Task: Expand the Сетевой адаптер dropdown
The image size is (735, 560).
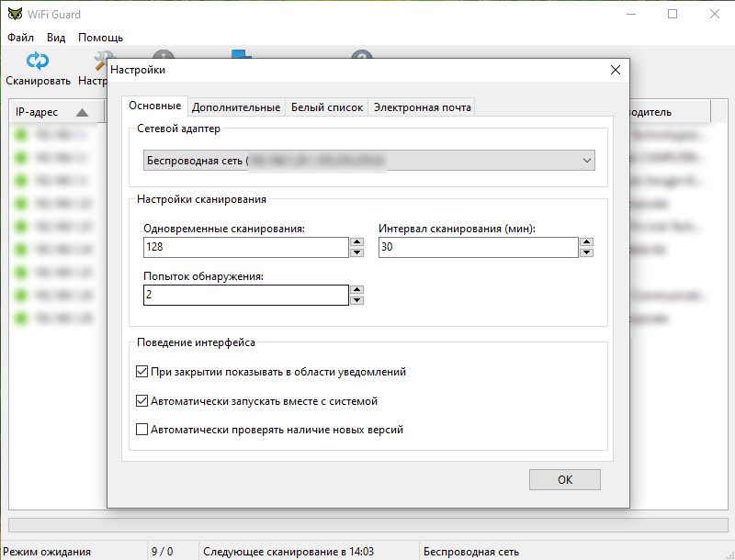Action: (x=586, y=161)
